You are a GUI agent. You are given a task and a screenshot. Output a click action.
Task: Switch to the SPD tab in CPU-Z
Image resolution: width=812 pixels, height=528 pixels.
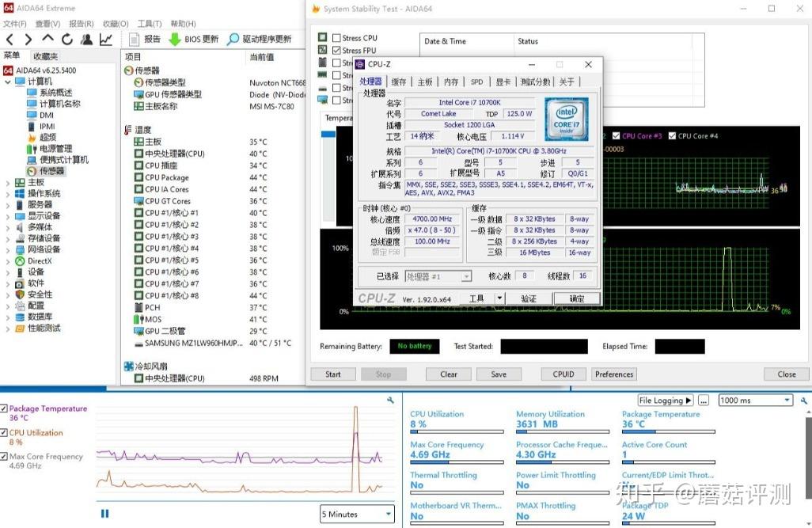click(x=477, y=81)
